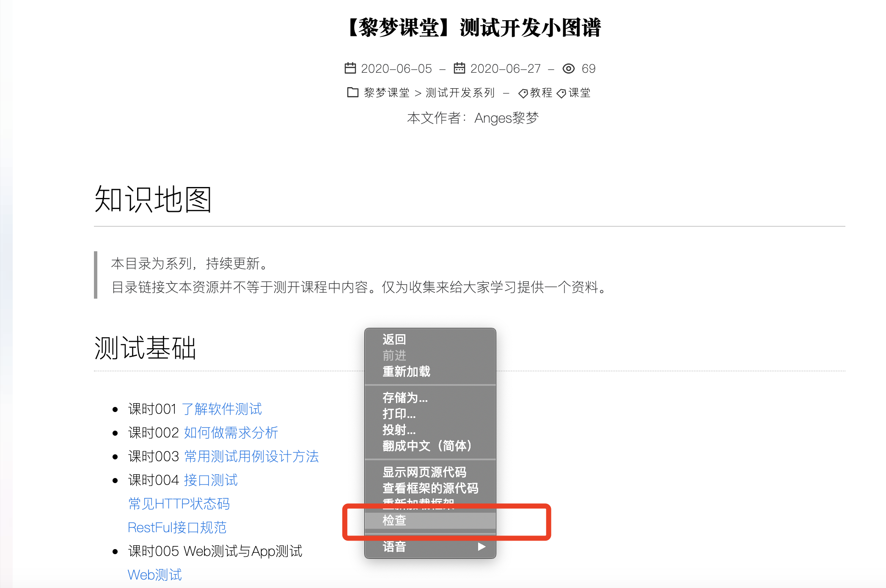The image size is (886, 588).
Task: Select 翻成中文(简体) option
Action: (x=426, y=446)
